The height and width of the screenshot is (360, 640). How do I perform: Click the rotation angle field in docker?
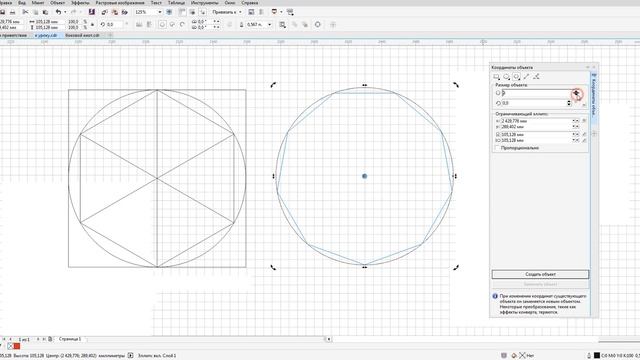point(535,103)
